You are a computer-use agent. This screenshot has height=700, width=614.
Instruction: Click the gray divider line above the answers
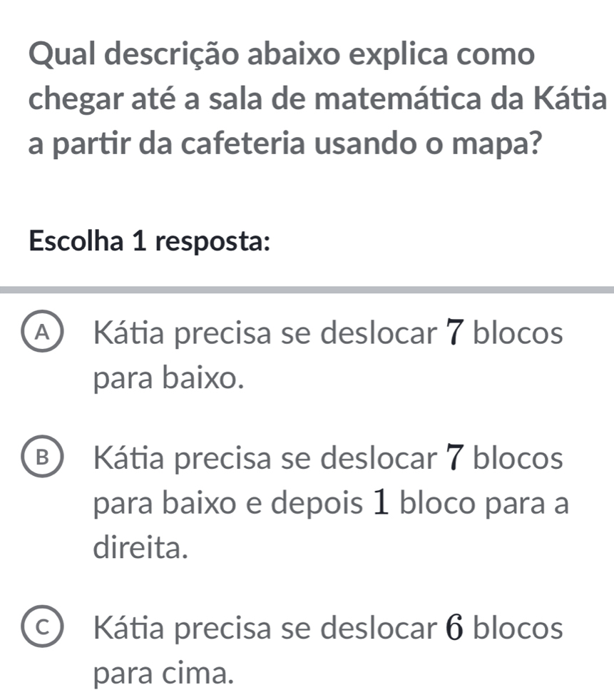coord(307,289)
